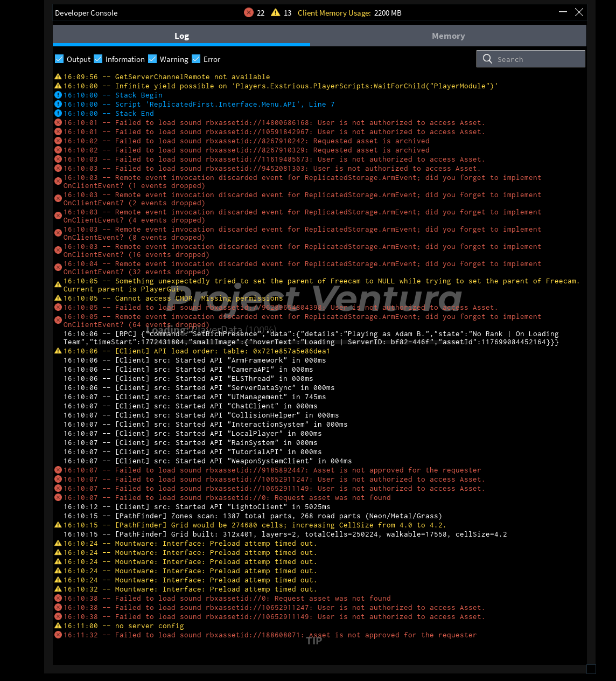
Task: Uncheck the Output filter checkbox
Action: click(59, 59)
